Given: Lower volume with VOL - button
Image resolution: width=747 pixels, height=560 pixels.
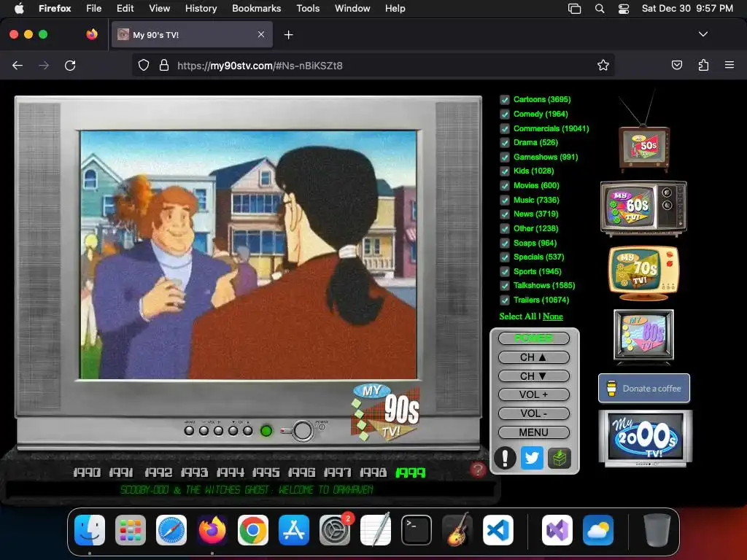Looking at the screenshot, I should point(533,413).
